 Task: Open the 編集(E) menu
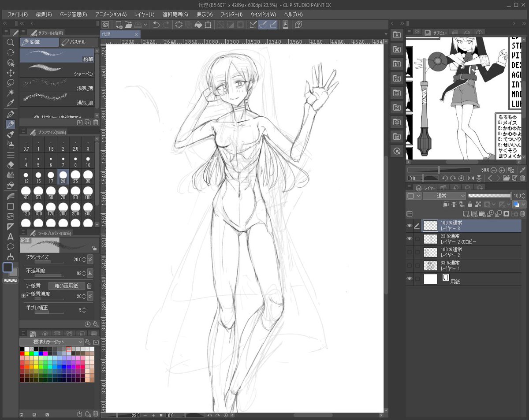click(44, 15)
